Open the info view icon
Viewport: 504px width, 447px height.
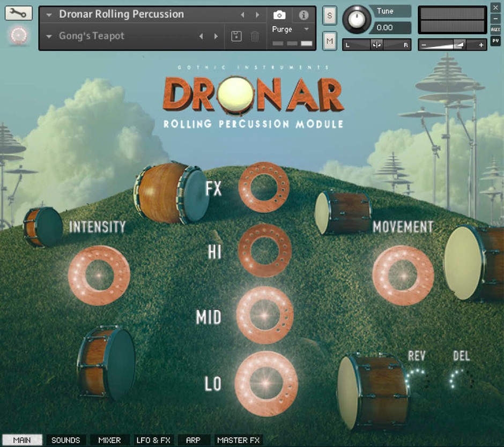(x=304, y=15)
